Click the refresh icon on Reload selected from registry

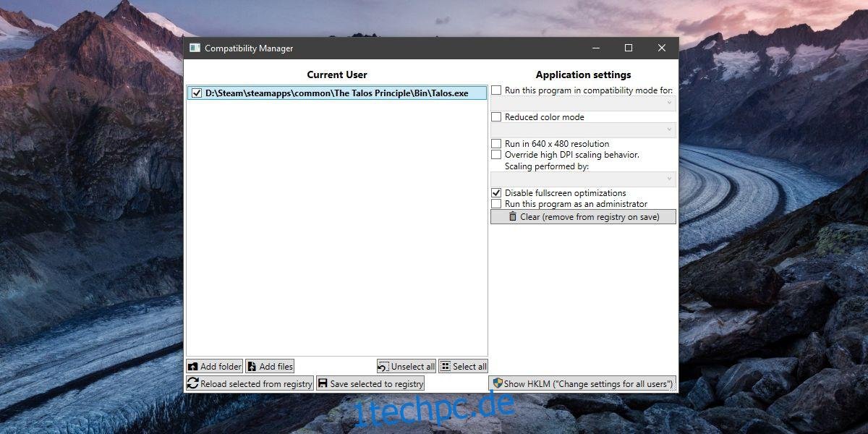click(x=192, y=383)
